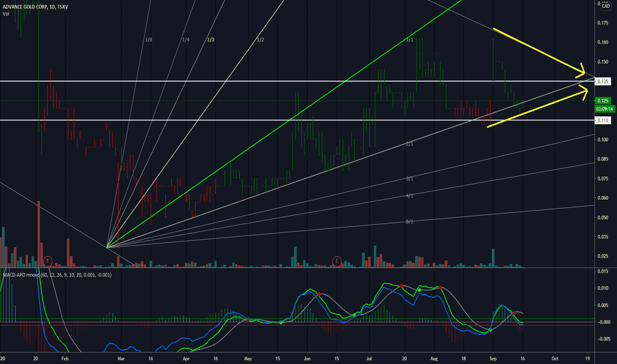Click the green MACD signal dot near September 1
617x364 pixels.
point(491,330)
